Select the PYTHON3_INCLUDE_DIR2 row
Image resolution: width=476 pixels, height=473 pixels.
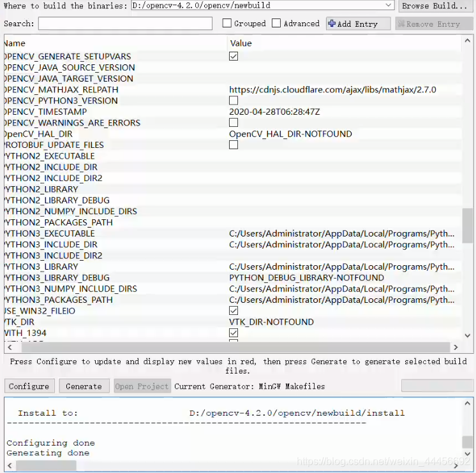coord(233,256)
